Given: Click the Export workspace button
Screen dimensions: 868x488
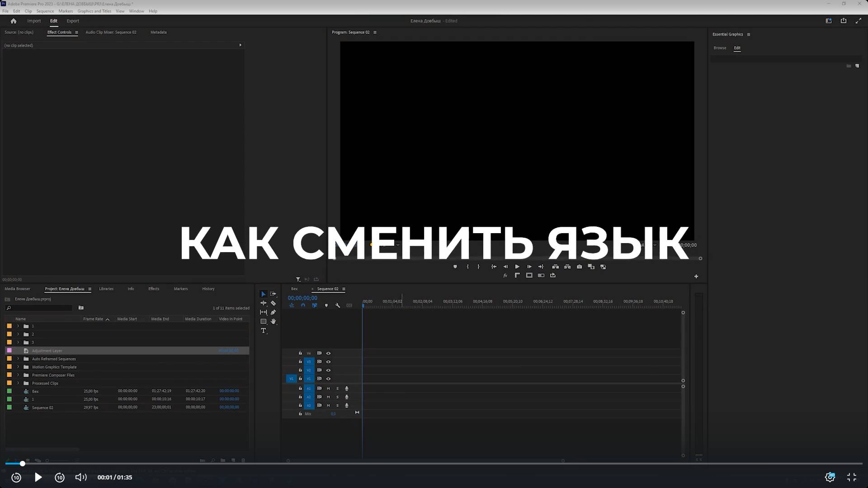Looking at the screenshot, I should 73,21.
